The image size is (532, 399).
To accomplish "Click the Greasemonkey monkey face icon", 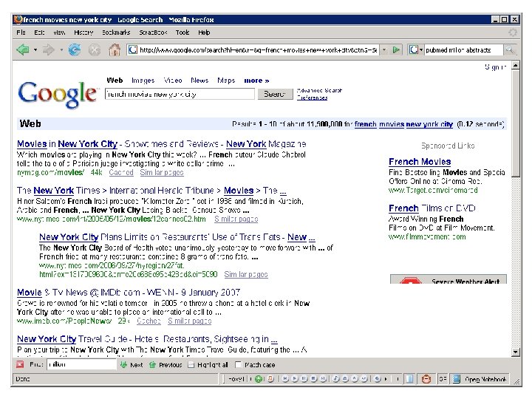I will point(426,378).
